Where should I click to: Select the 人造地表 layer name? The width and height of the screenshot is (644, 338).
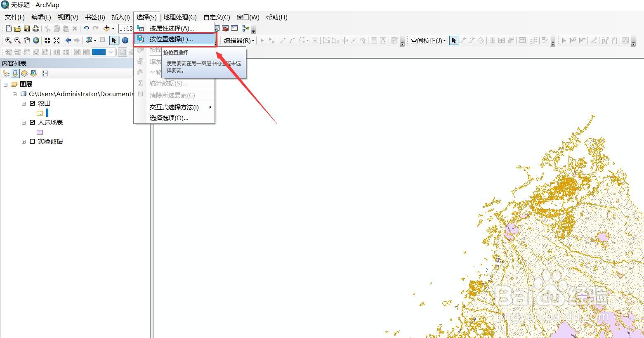click(x=50, y=123)
